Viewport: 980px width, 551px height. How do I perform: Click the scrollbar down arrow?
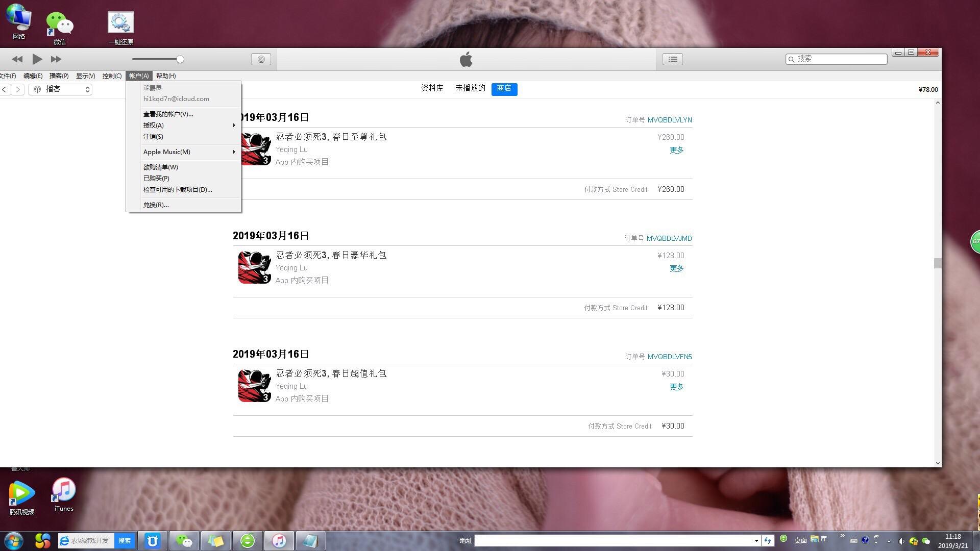pos(938,463)
